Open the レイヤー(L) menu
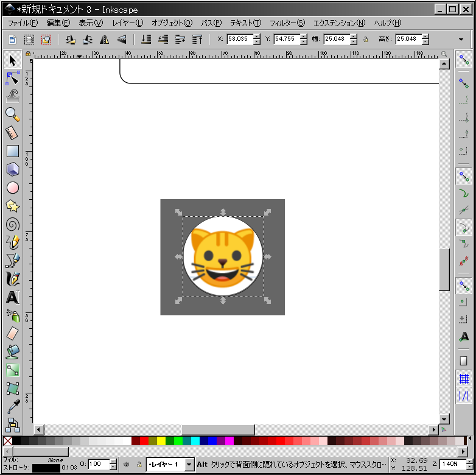476x475 pixels. click(127, 23)
